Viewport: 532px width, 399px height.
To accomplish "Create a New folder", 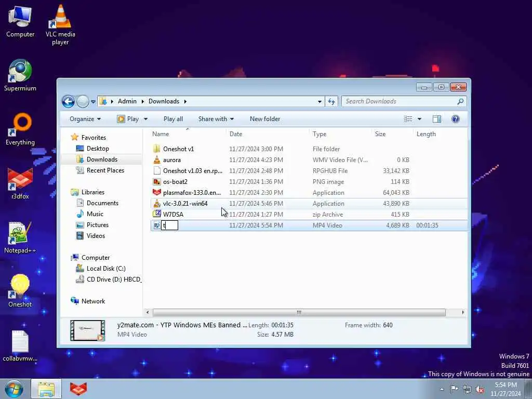I will point(265,119).
